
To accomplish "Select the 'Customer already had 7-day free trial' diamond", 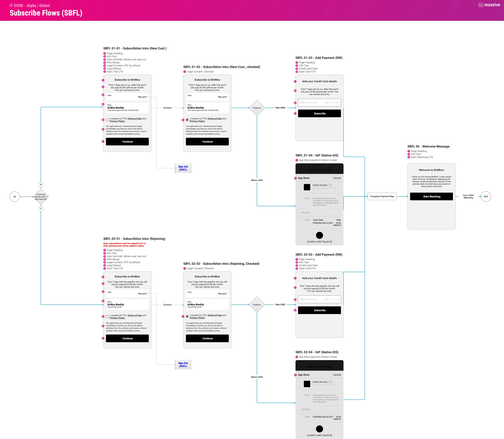I will 41,196.
